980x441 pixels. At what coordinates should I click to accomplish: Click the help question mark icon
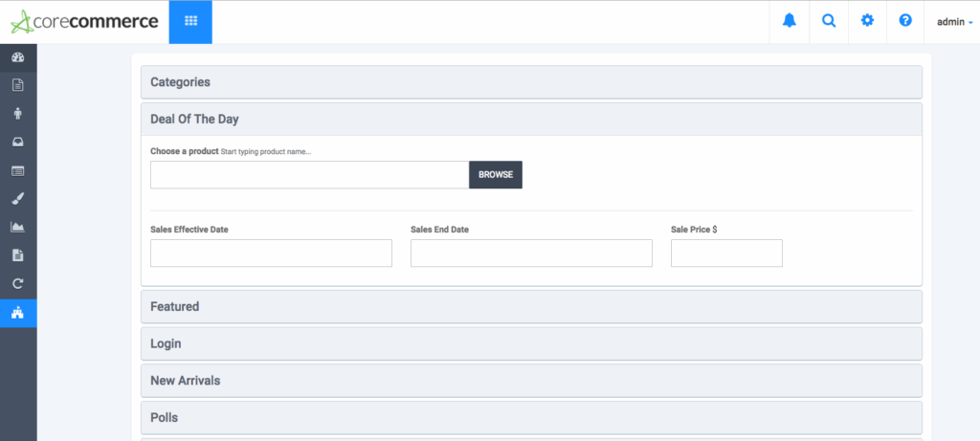click(905, 21)
